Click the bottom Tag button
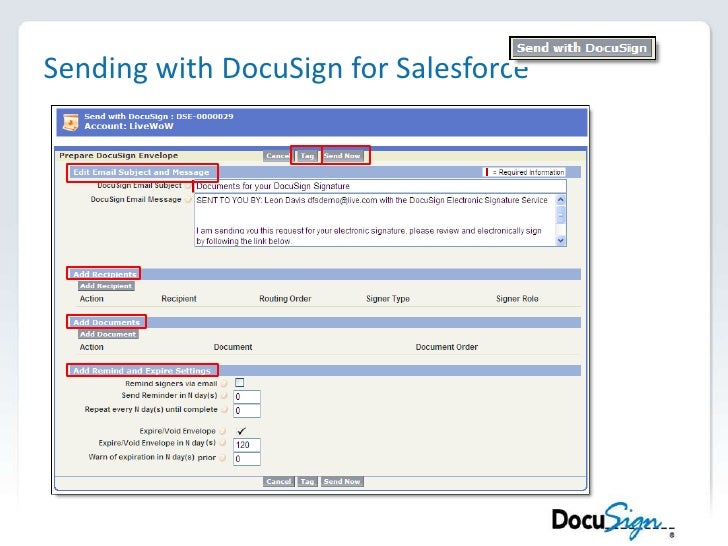The width and height of the screenshot is (728, 546). [x=307, y=481]
